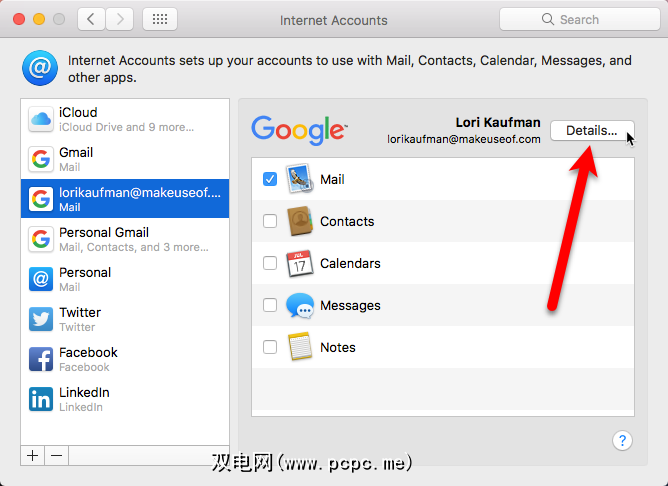Click 'iCloud Drive and 9 more...' subtitle
This screenshot has height=486, width=668.
[127, 127]
